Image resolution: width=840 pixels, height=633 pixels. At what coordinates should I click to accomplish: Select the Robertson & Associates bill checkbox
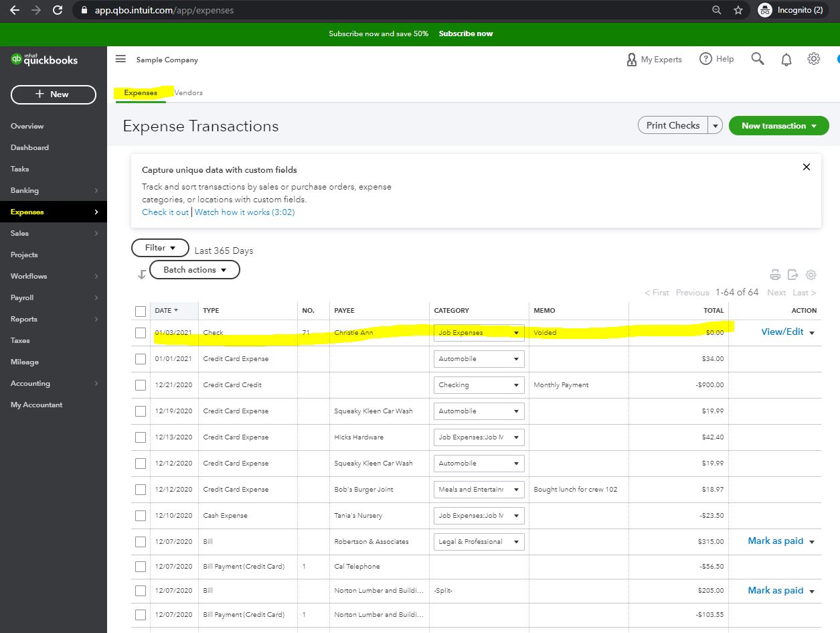pos(141,541)
